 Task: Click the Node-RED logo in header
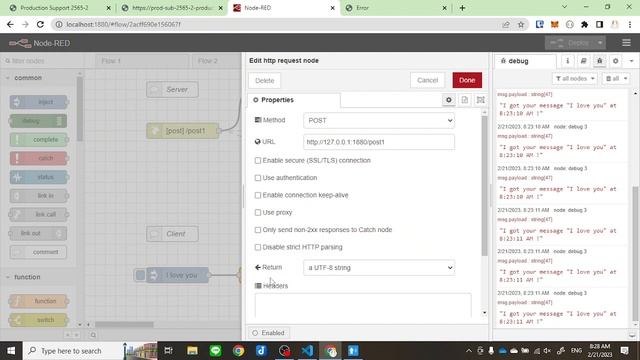40,43
